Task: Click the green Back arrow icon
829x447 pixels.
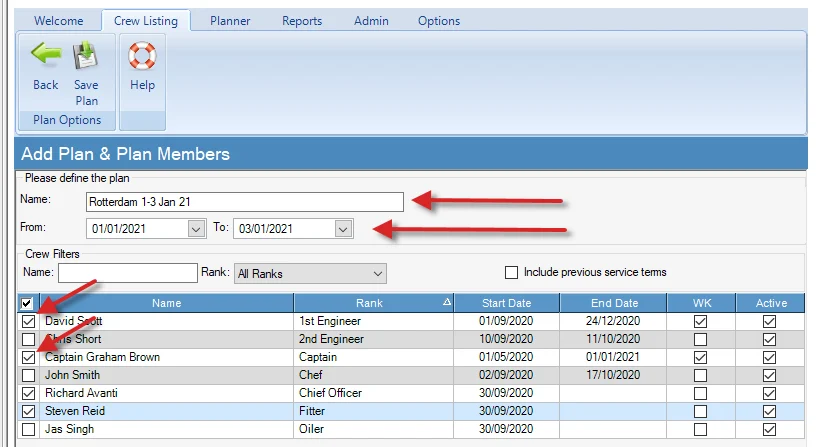Action: [x=45, y=56]
